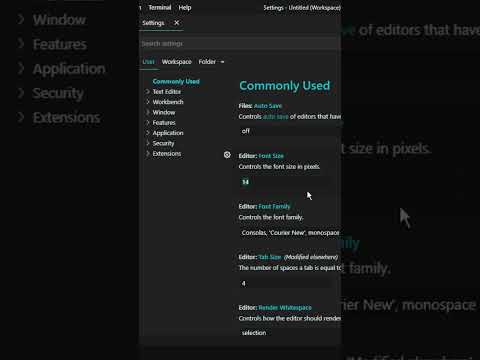
Task: Click 'Controls the font size in pixels.' text
Action: (x=279, y=167)
